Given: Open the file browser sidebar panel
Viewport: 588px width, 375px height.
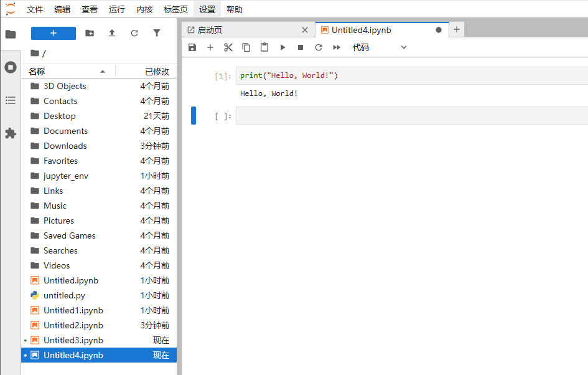Looking at the screenshot, I should 11,34.
